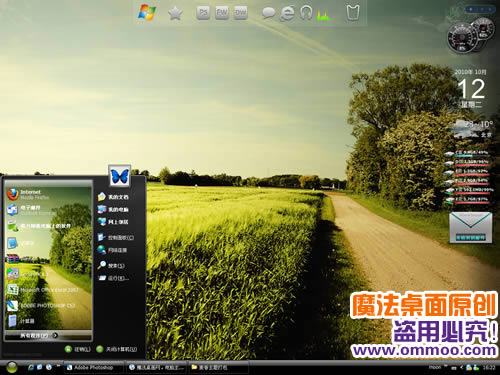500x375 pixels.
Task: Open Mozilla Firefox Internet entry in Start menu
Action: coord(28,195)
